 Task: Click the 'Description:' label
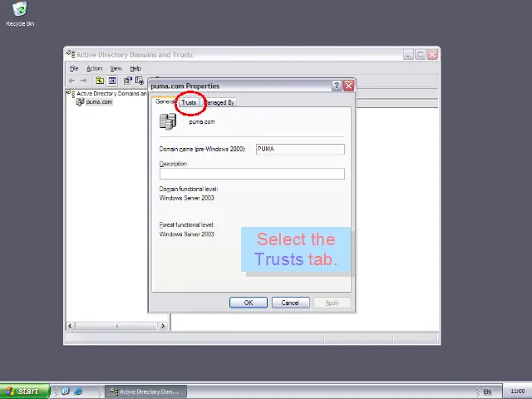click(174, 164)
